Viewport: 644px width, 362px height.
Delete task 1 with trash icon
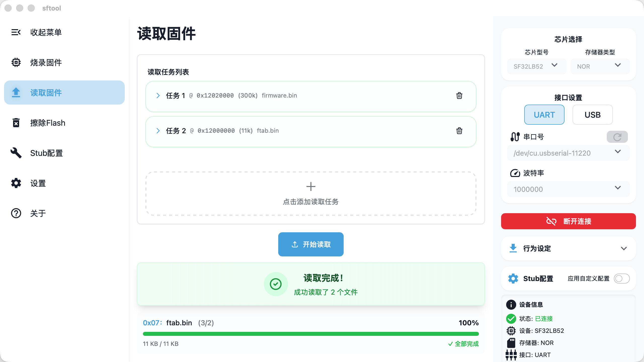click(x=459, y=96)
